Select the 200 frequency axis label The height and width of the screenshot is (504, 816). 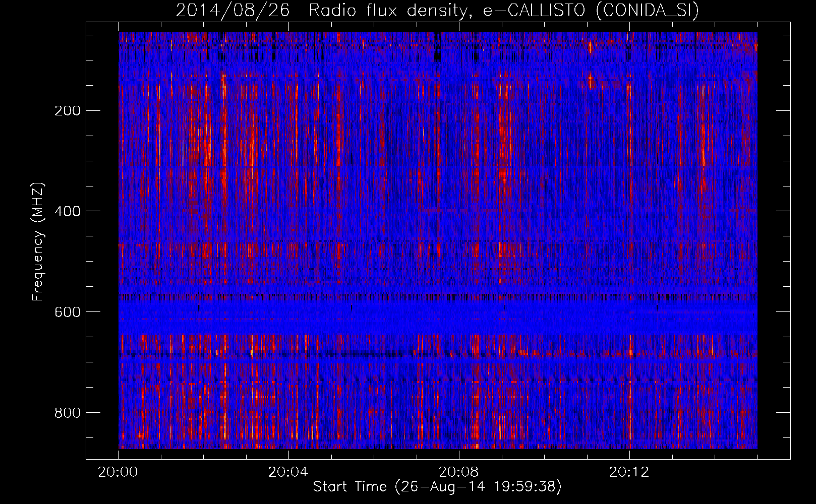coord(68,110)
